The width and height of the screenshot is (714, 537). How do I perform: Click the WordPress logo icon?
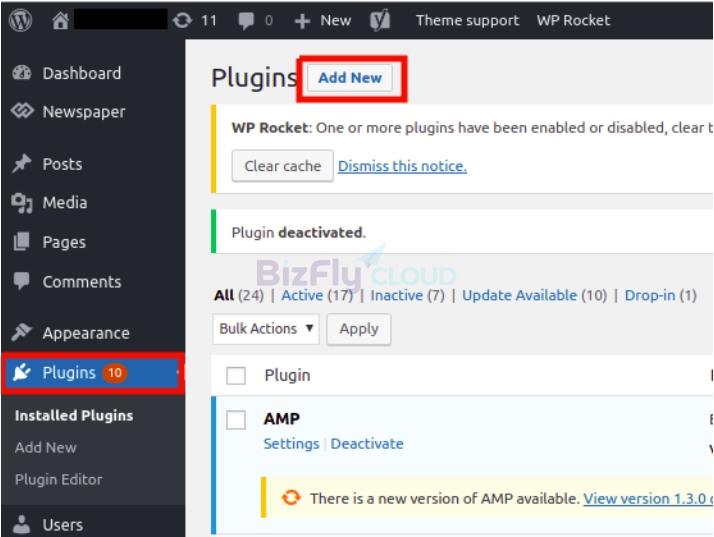coord(20,20)
